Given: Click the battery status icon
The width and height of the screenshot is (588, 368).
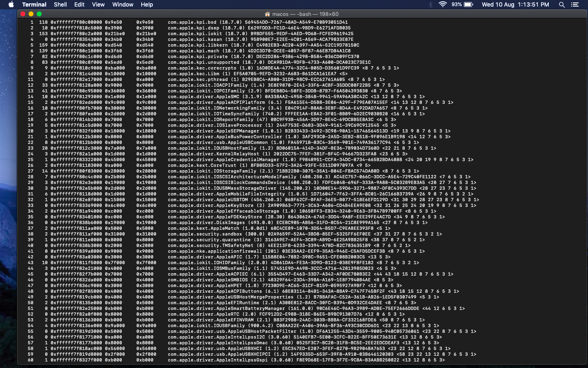Looking at the screenshot, I should 468,4.
